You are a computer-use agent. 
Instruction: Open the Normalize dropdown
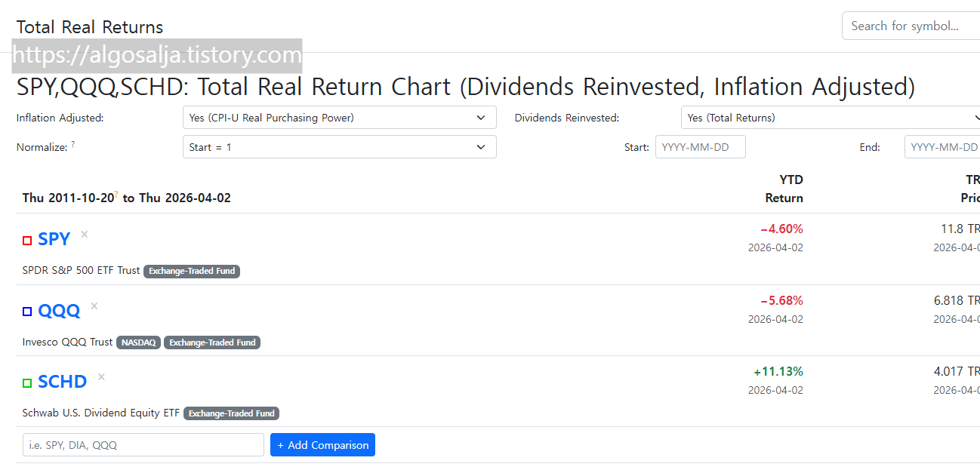click(x=338, y=146)
